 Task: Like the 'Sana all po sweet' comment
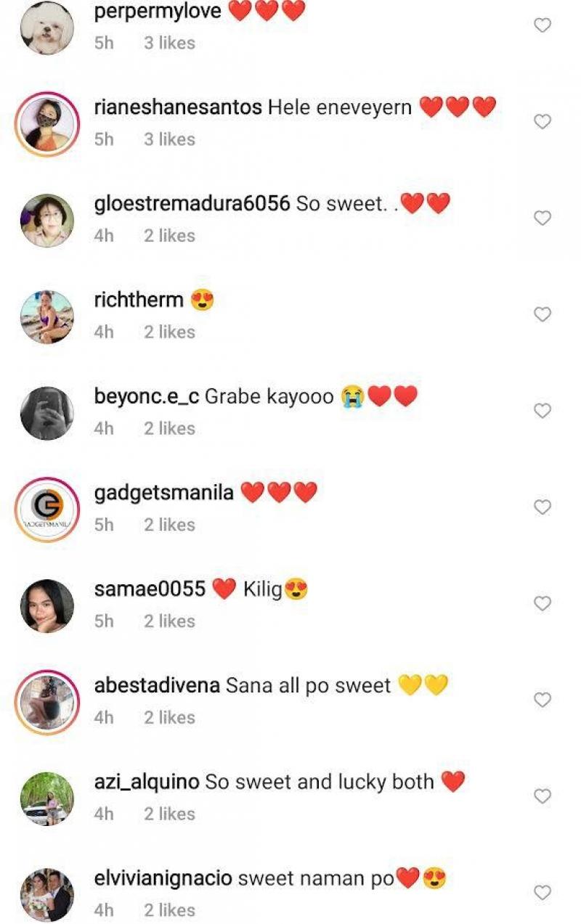pyautogui.click(x=543, y=700)
